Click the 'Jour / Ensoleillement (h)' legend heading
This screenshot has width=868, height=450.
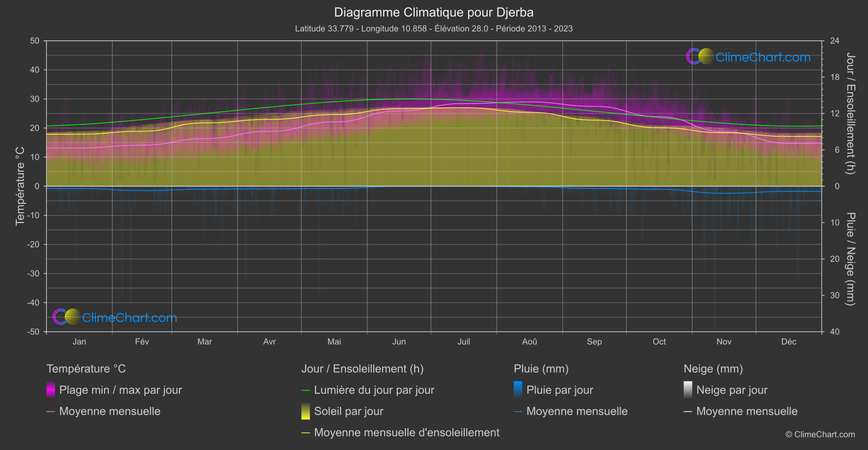click(362, 369)
